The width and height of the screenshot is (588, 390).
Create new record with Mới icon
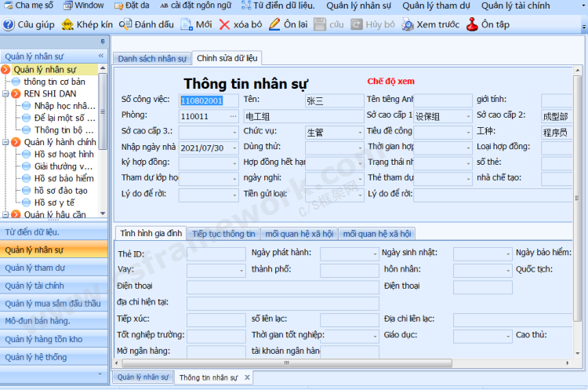(x=187, y=24)
